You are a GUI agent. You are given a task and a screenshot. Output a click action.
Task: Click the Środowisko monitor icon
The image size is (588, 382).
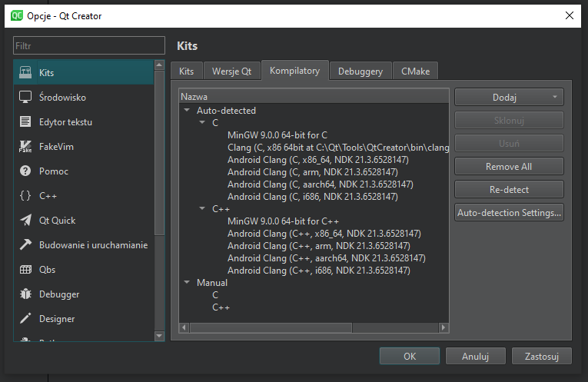point(25,97)
